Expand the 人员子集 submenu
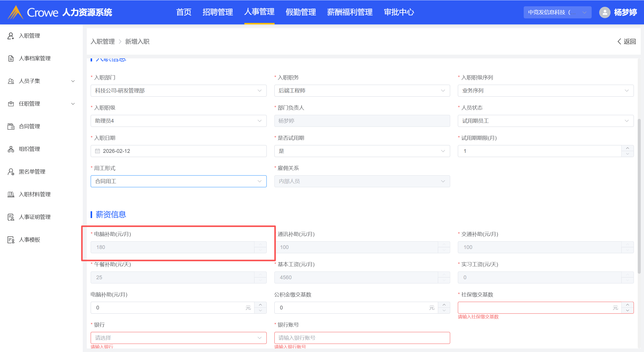 click(x=73, y=81)
